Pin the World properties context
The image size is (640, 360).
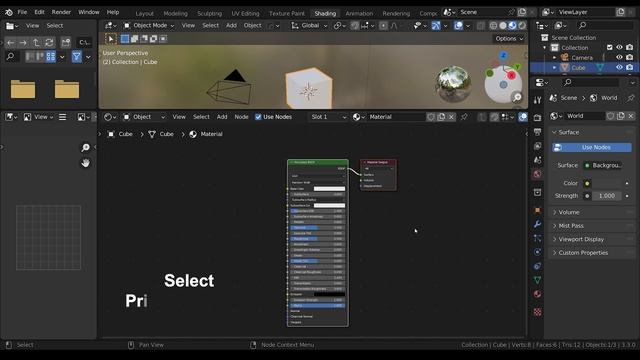click(631, 98)
